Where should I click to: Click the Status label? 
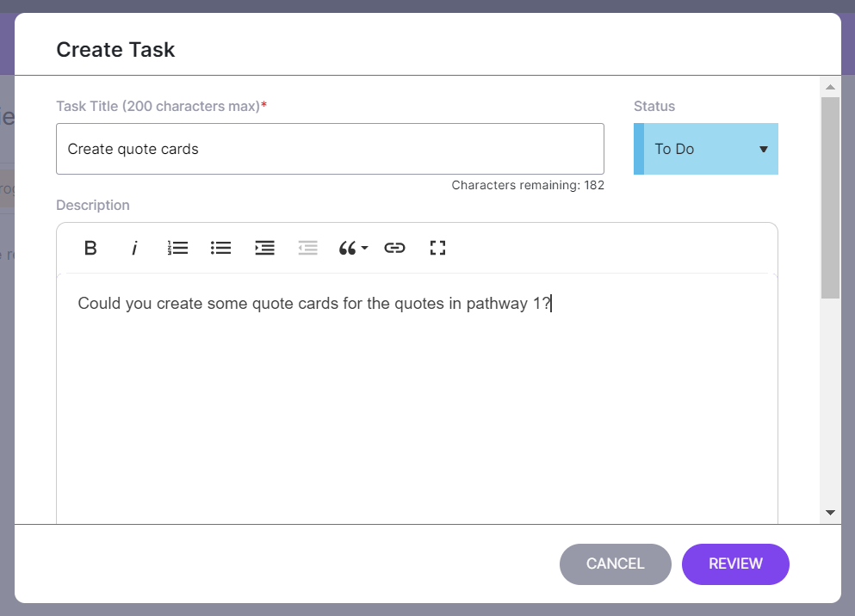pyautogui.click(x=654, y=106)
